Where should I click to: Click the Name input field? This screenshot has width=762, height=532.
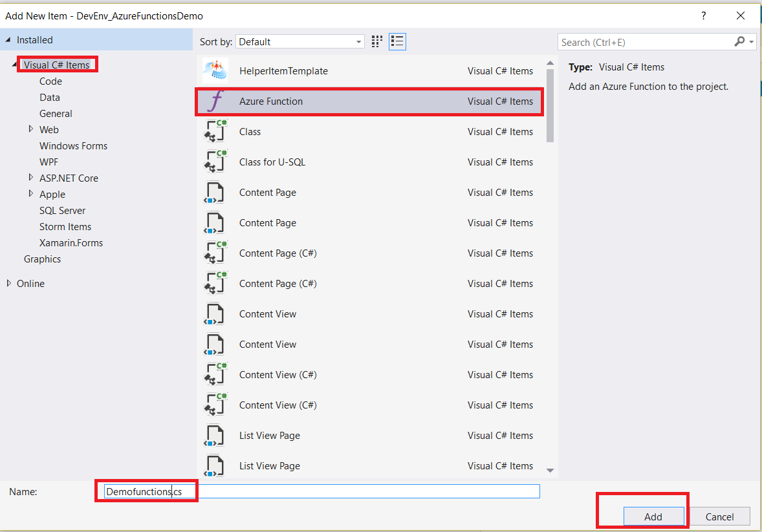[321, 491]
